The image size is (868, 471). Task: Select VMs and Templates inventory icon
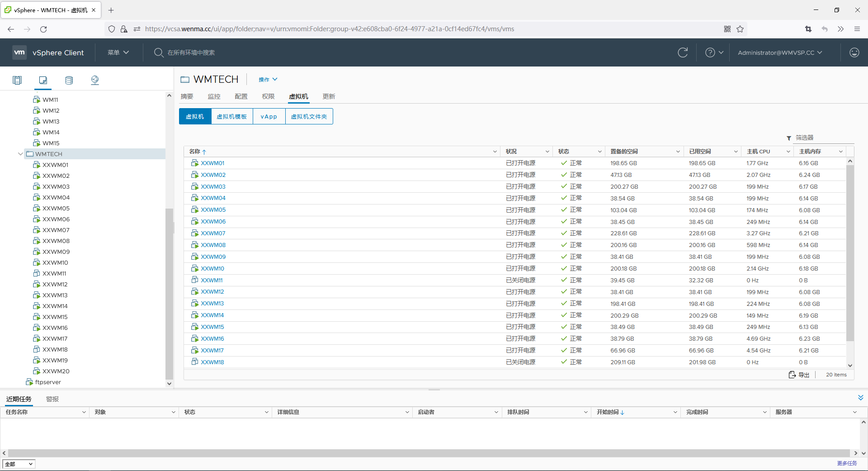(x=43, y=80)
